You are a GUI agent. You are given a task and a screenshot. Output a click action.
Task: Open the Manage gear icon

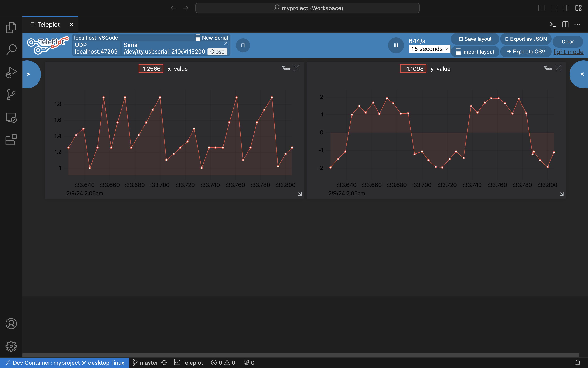coord(11,346)
